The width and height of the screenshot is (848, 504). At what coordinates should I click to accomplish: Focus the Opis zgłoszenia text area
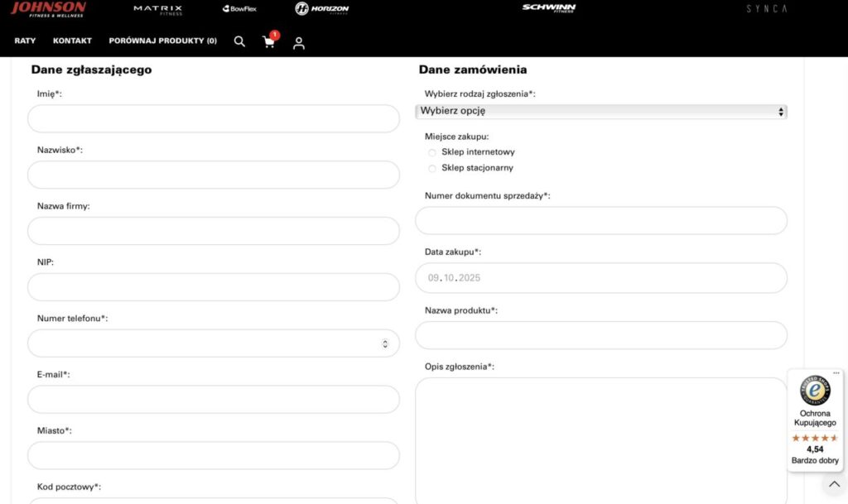(601, 439)
